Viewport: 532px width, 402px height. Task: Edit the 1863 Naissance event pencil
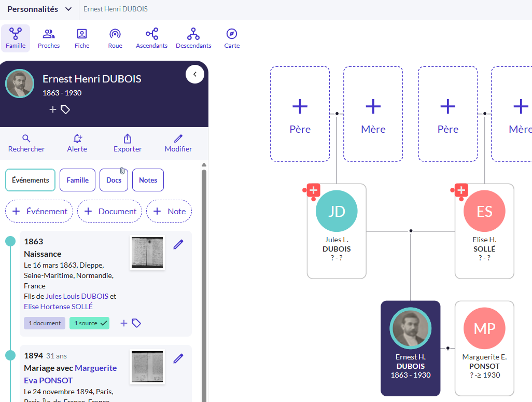point(178,244)
